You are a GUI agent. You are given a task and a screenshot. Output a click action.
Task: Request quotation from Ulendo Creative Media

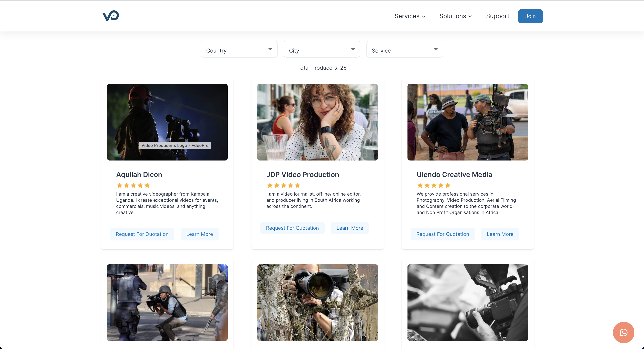click(443, 234)
